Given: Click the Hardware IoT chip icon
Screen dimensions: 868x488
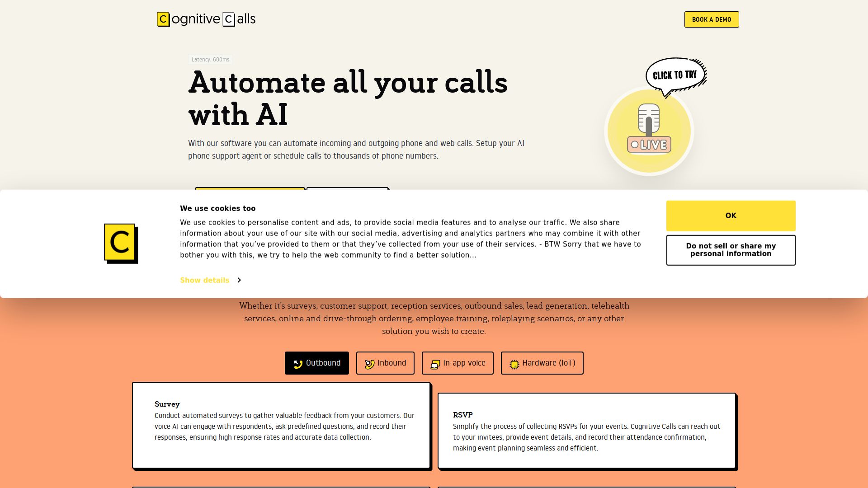Looking at the screenshot, I should click(x=514, y=364).
